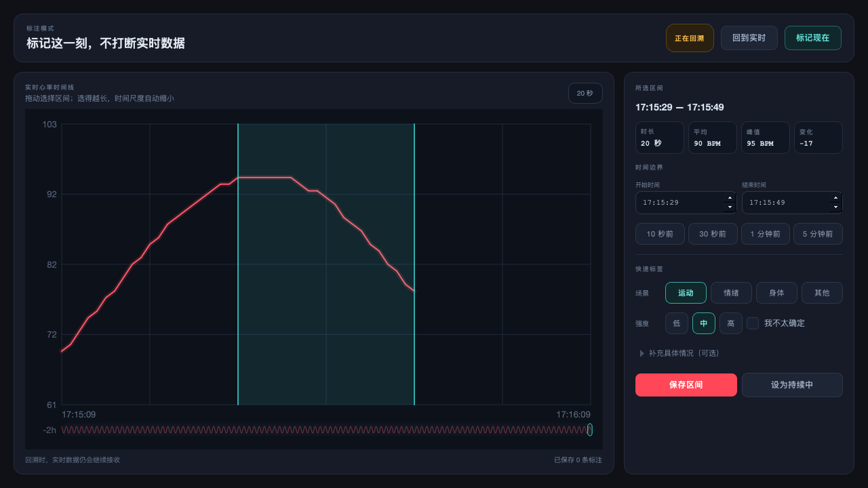This screenshot has width=868, height=488.
Task: Click the 正在回溯 status badge
Action: coord(690,38)
